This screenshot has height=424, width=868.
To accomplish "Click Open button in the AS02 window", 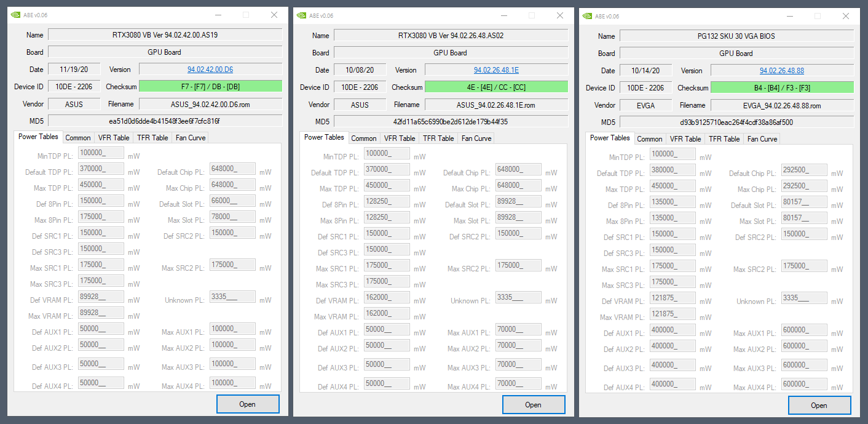I will click(x=534, y=404).
